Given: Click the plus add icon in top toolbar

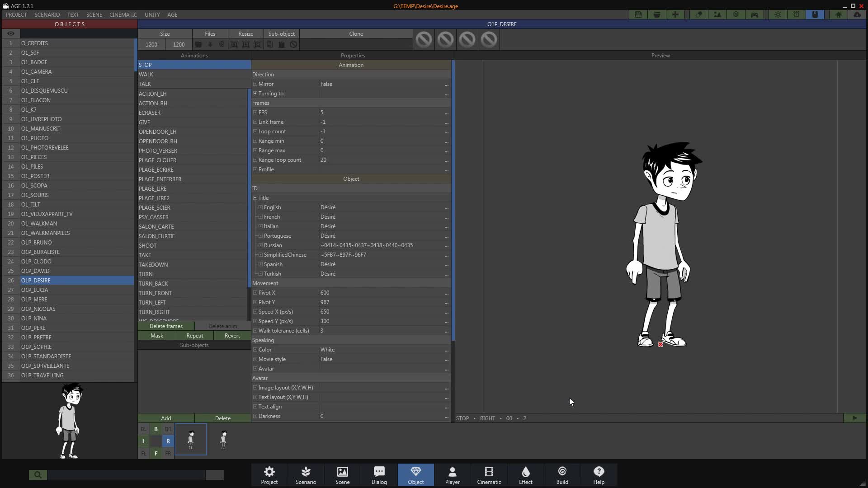Looking at the screenshot, I should [675, 14].
